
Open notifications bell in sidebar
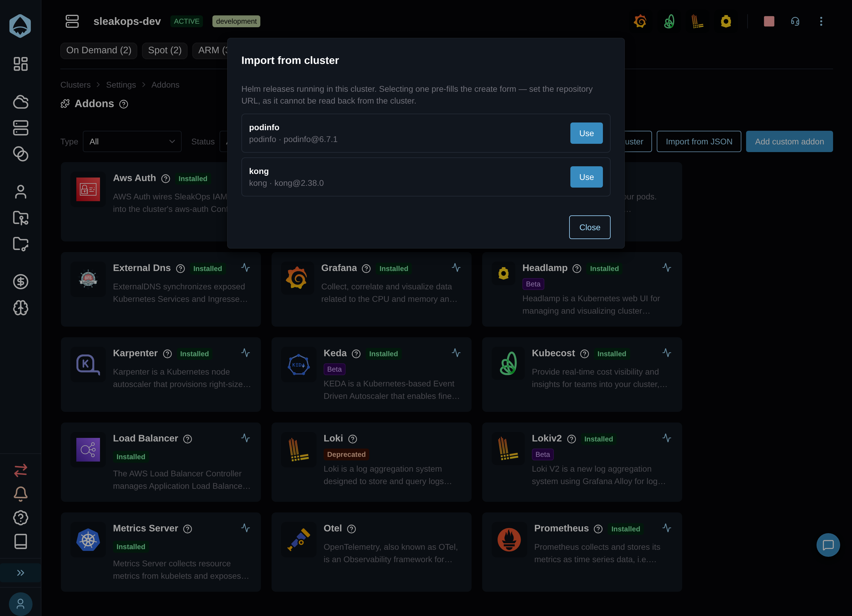click(20, 494)
